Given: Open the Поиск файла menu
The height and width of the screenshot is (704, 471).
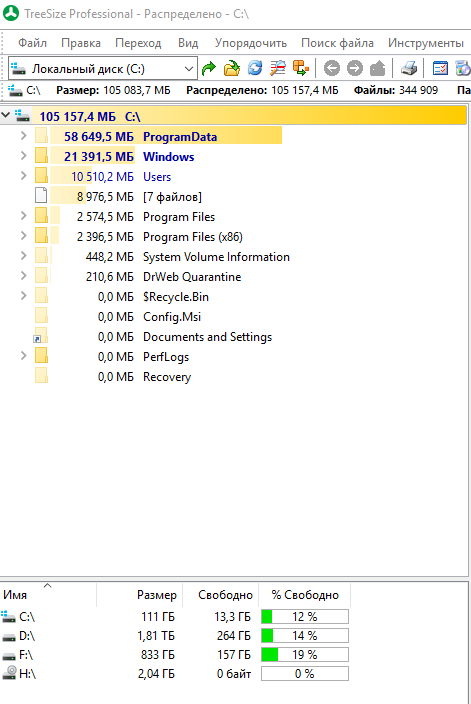Looking at the screenshot, I should (x=337, y=43).
